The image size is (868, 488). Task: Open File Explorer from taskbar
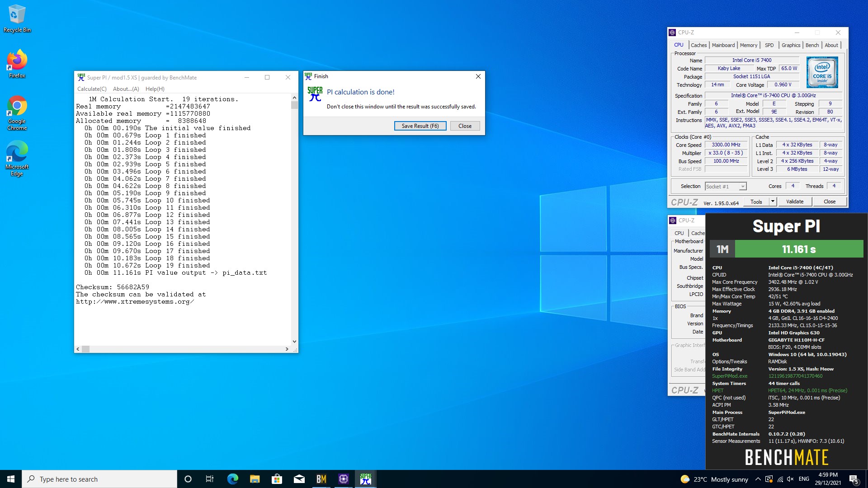pos(255,479)
